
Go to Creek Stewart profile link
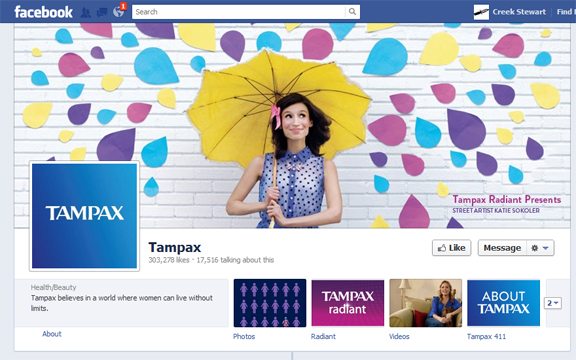[519, 12]
